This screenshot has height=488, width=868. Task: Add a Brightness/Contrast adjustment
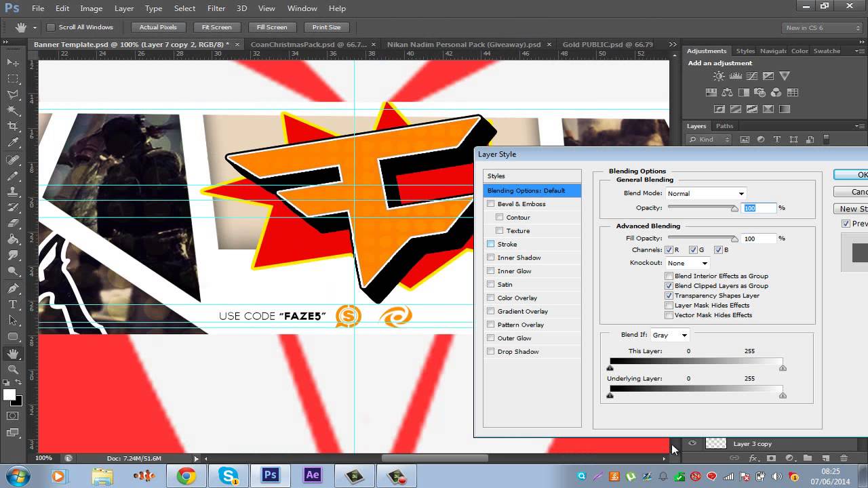click(718, 76)
